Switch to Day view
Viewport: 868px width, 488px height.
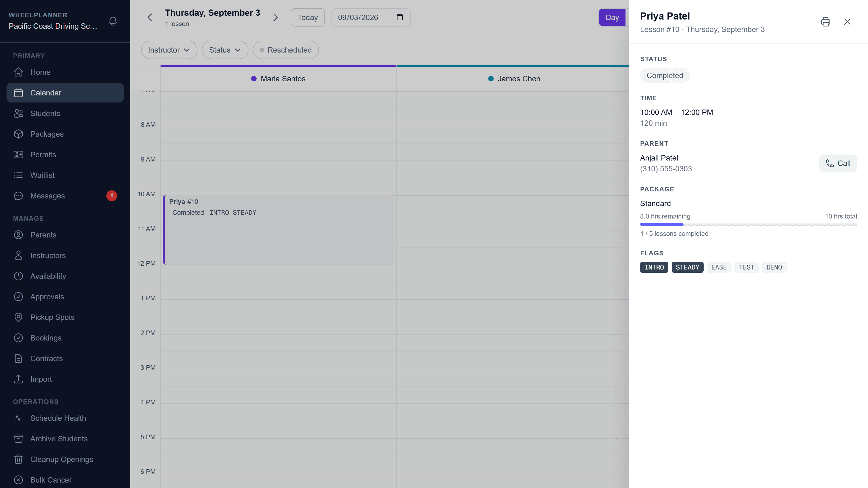click(612, 17)
